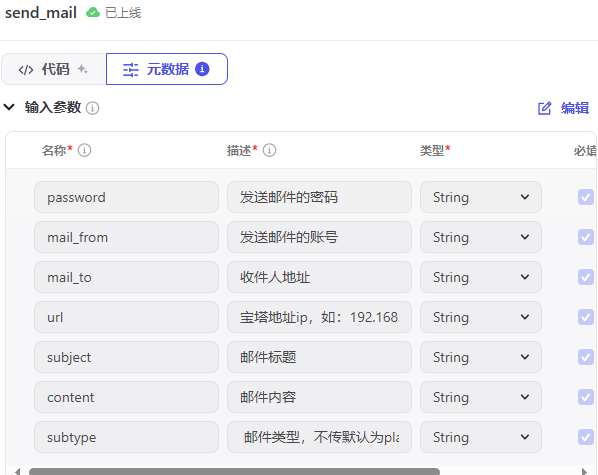Click the horizontal scrollbar thumb at bottom
598x475 pixels.
(234, 472)
